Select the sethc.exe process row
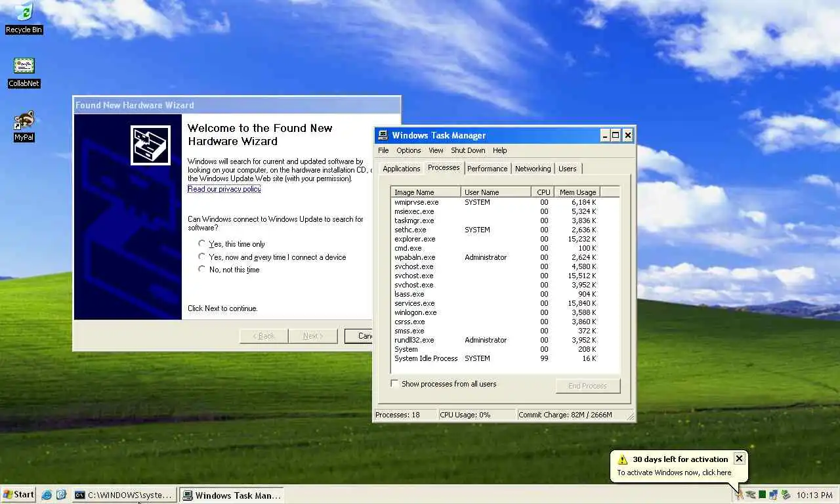Viewport: 840px width, 504px height. [x=495, y=230]
